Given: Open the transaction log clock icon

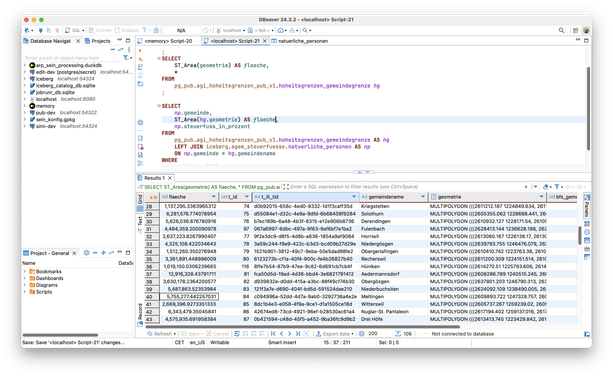Looking at the screenshot, I should pyautogui.click(x=205, y=30).
